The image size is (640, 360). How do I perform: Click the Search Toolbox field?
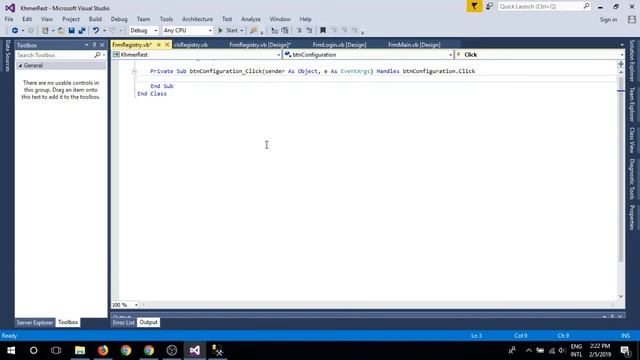[x=55, y=55]
